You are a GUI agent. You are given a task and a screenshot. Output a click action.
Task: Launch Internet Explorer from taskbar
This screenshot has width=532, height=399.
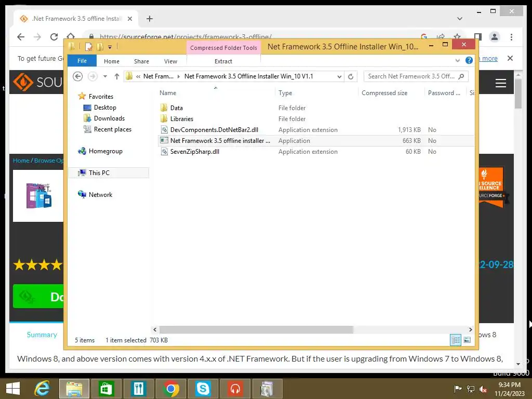43,389
